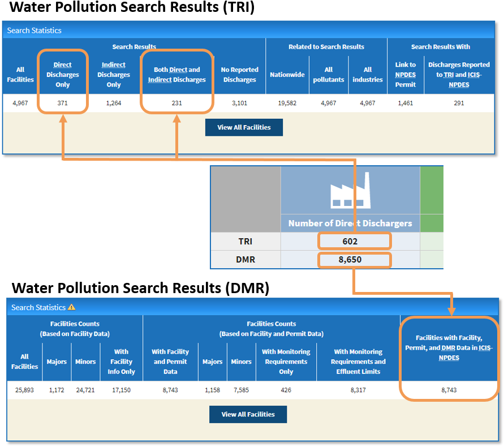Click View All Facilities in the bottom table

pos(248,414)
